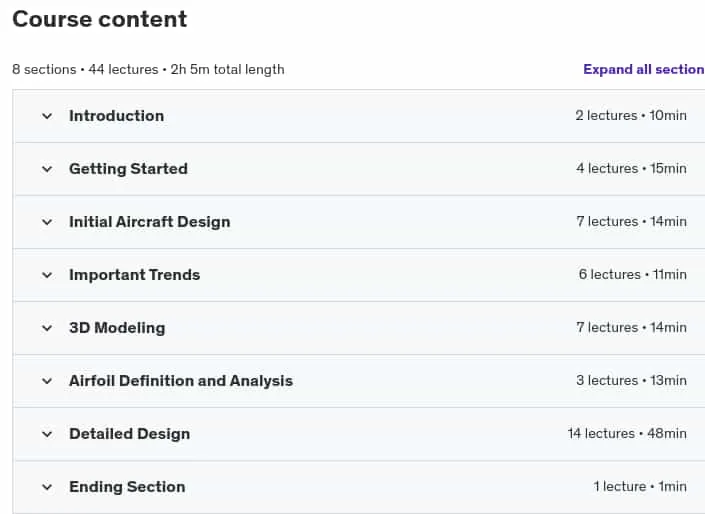This screenshot has width=705, height=514.
Task: Click the 3 lectures • 13min label
Action: (631, 380)
